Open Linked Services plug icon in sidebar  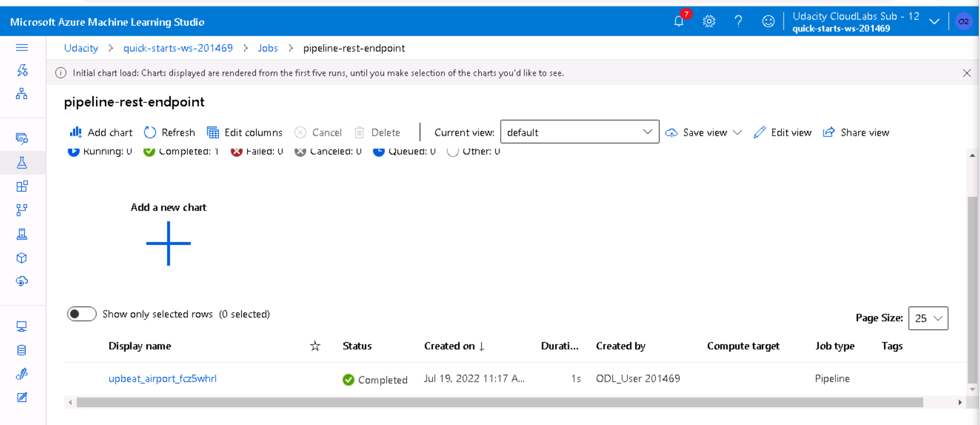(22, 373)
